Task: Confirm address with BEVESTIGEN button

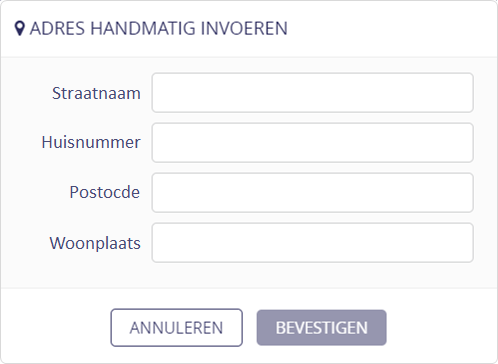Action: click(x=322, y=328)
